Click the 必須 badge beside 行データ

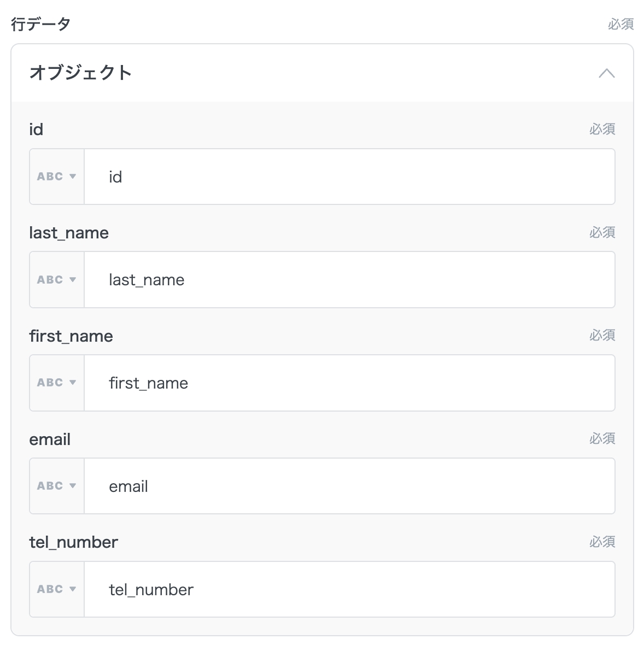620,24
